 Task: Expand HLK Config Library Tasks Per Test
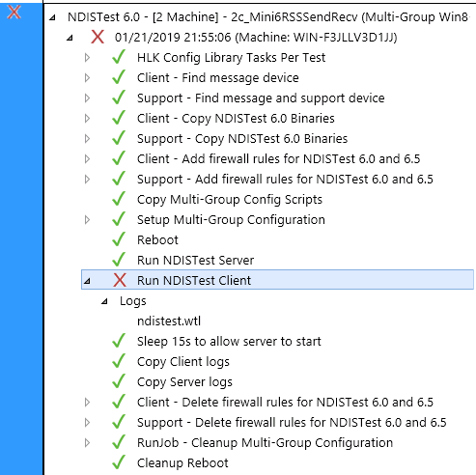tap(87, 58)
